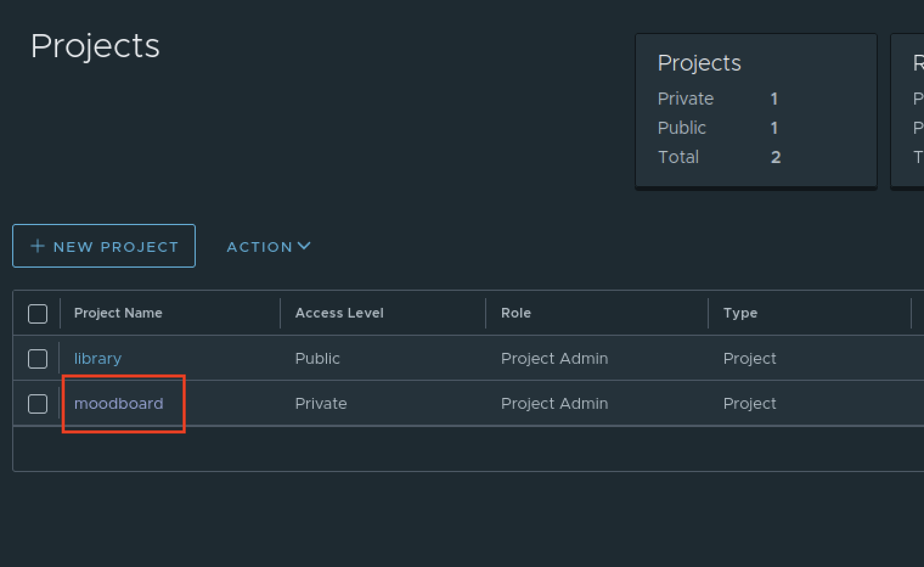Select the moodboard project checkbox
The width and height of the screenshot is (924, 567).
click(x=38, y=404)
